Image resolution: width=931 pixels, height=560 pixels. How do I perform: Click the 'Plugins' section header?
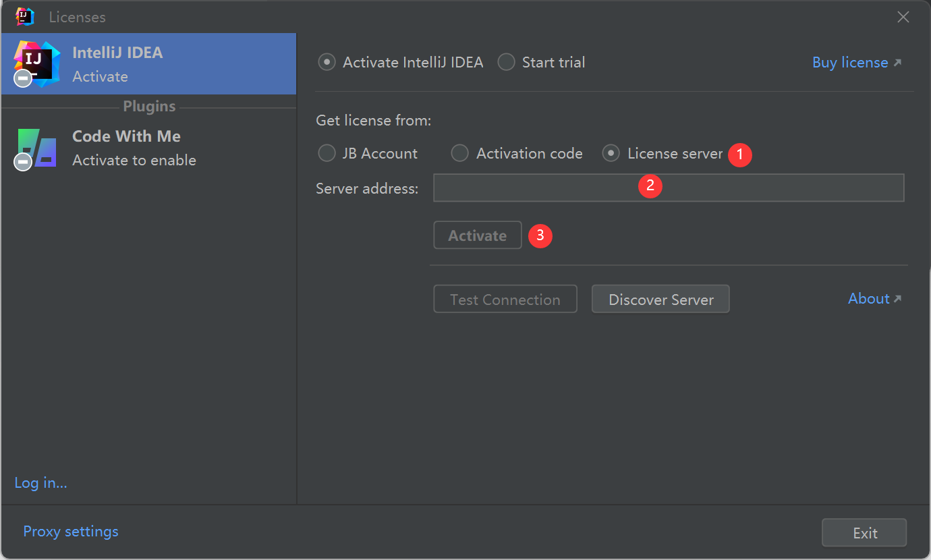click(149, 106)
